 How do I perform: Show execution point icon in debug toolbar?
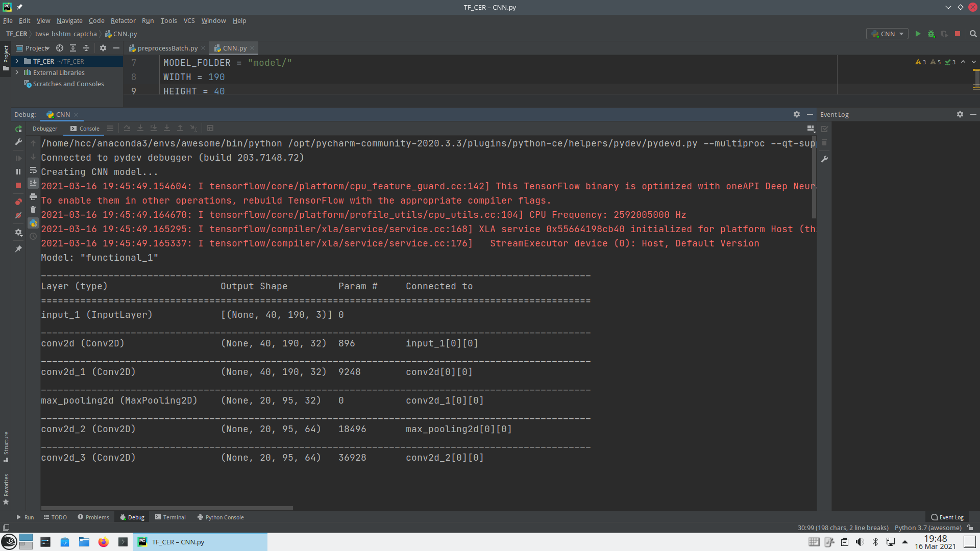110,129
